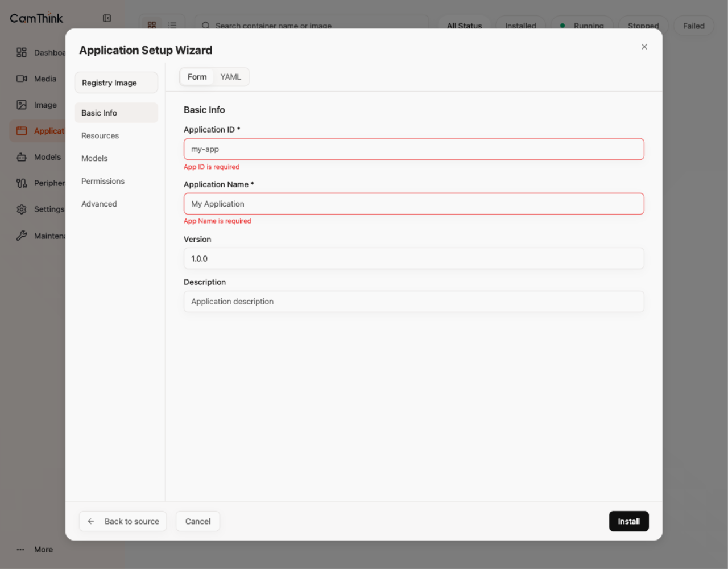Click the CamThink logo
728x569 pixels.
coord(36,18)
